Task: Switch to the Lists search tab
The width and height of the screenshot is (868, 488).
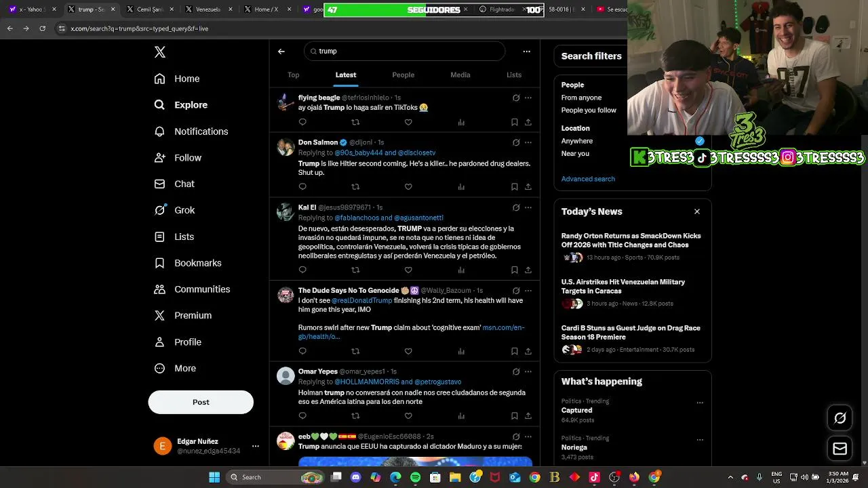Action: [x=514, y=75]
